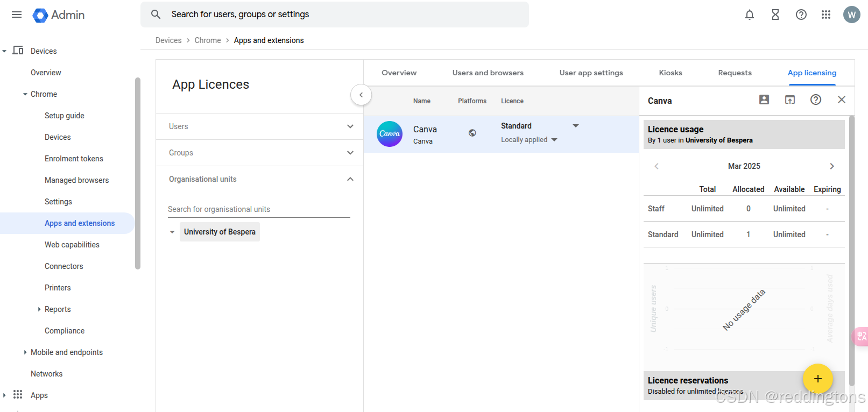Select the App licensing tab
This screenshot has height=412, width=868.
pyautogui.click(x=812, y=73)
